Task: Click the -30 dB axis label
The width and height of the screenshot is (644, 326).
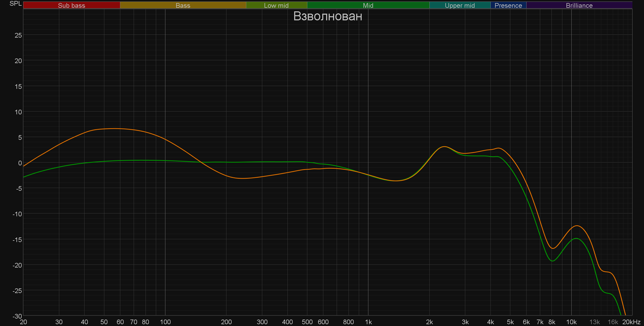Action: click(x=17, y=316)
